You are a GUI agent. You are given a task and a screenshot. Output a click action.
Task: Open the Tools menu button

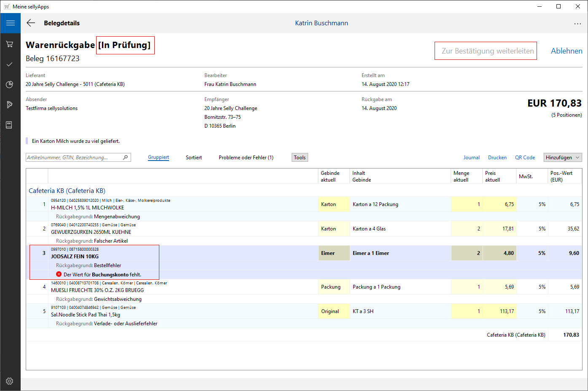point(300,158)
